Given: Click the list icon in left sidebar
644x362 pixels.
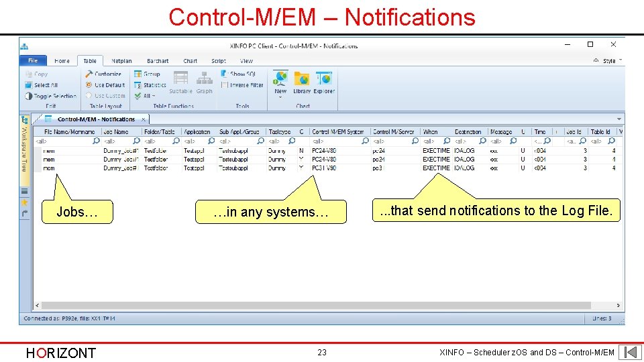Looking at the screenshot, I should tap(25, 191).
